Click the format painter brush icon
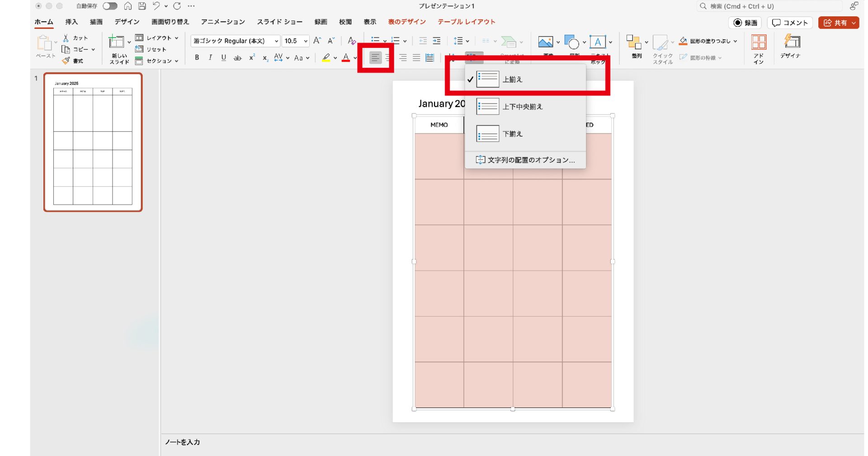868x456 pixels. coord(66,61)
